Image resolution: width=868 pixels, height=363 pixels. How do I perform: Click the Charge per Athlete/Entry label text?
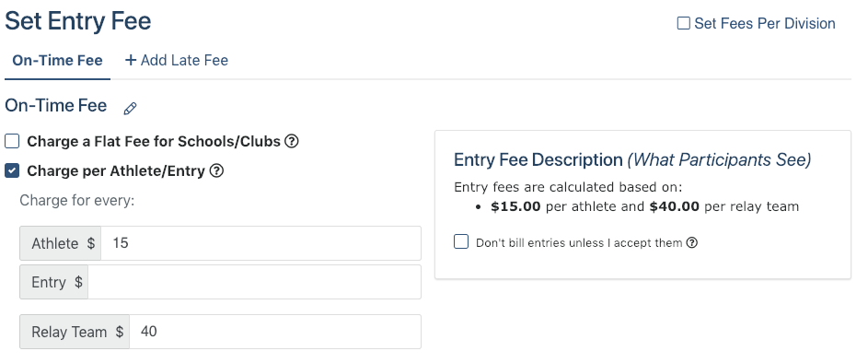pyautogui.click(x=116, y=170)
